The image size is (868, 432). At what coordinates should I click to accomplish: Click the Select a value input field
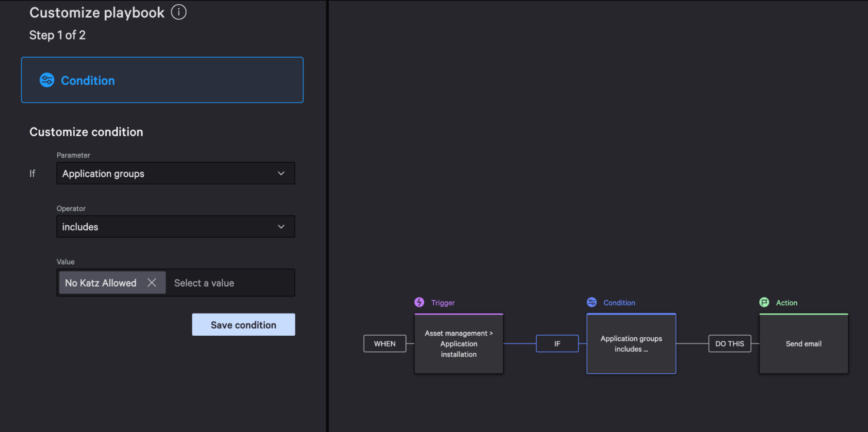pyautogui.click(x=230, y=283)
